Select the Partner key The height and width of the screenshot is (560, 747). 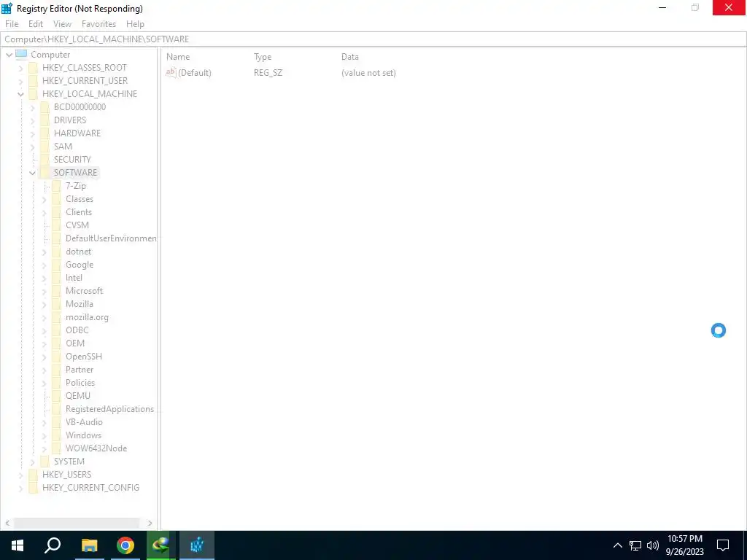[80, 370]
